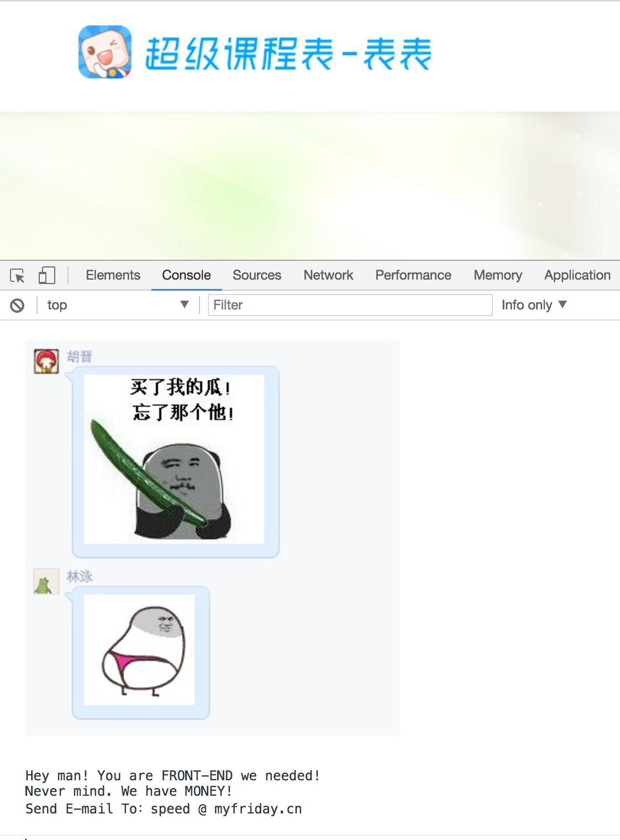The width and height of the screenshot is (620, 840).
Task: Open the Memory tab
Action: 498,275
